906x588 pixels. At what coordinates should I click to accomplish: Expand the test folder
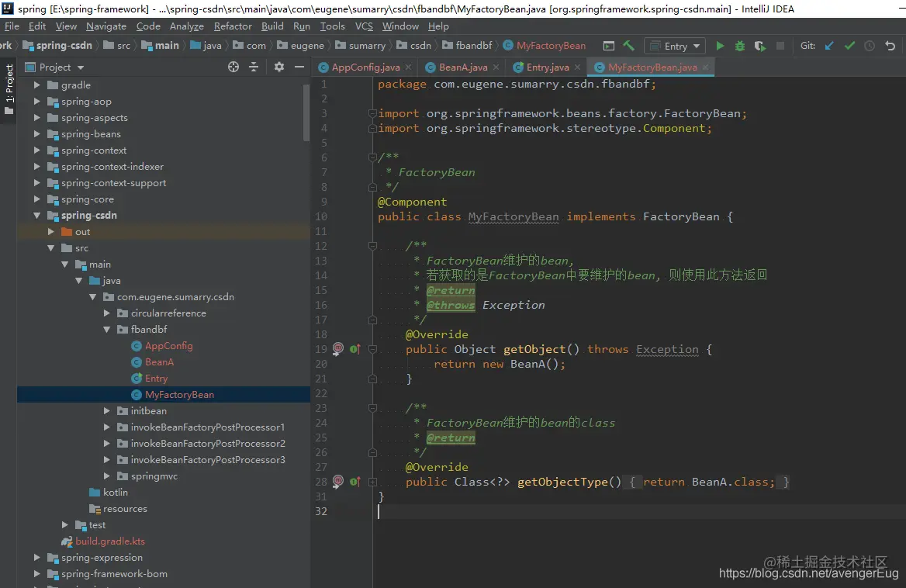point(64,525)
